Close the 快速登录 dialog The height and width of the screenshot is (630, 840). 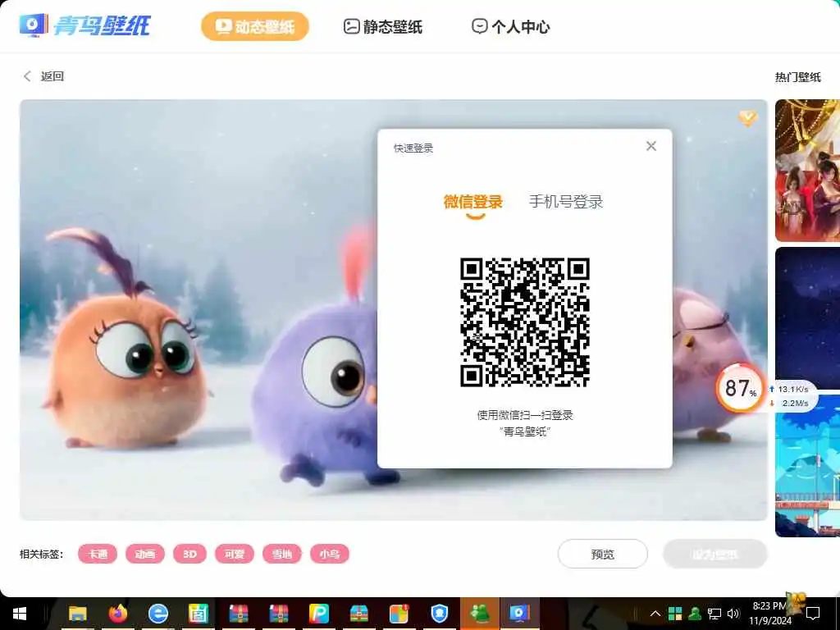651,146
